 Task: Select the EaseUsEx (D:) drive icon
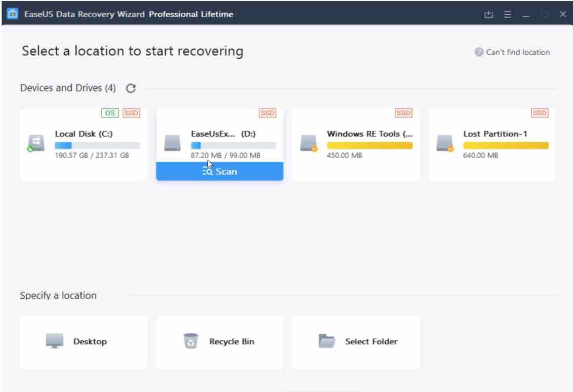(172, 143)
